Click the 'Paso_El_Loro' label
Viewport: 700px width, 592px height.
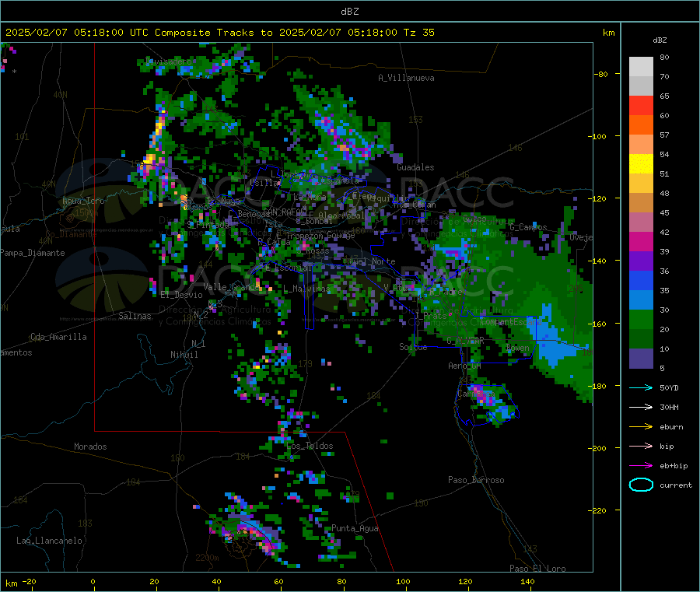(x=537, y=569)
